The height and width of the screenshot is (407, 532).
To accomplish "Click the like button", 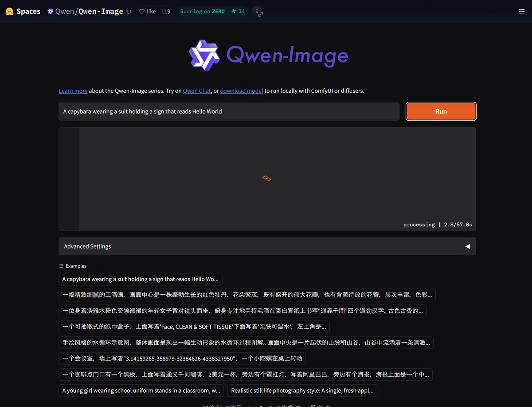I will click(148, 12).
